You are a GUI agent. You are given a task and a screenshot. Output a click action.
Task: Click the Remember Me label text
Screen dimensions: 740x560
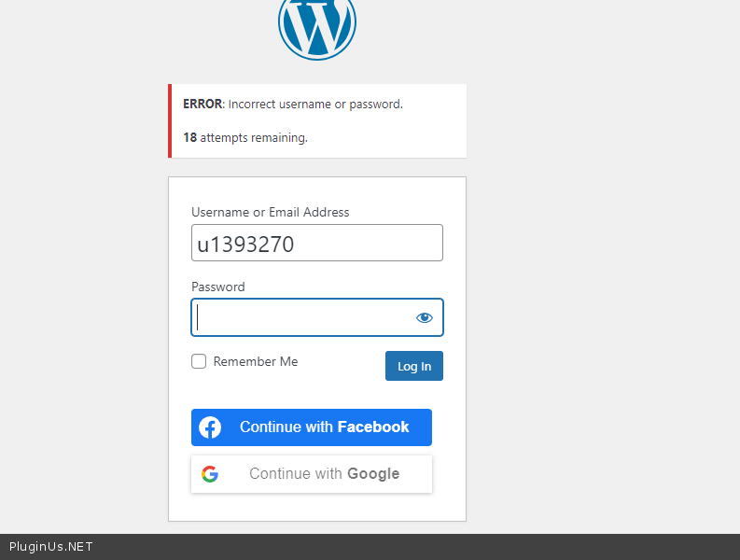coord(256,361)
